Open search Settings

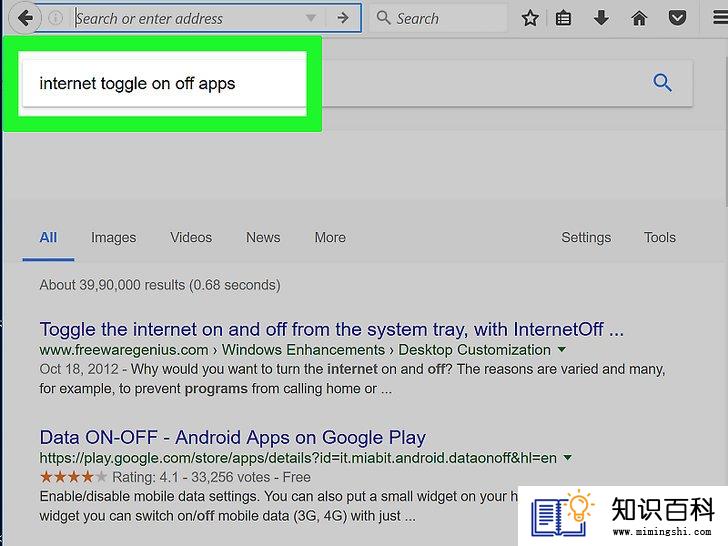coord(586,237)
